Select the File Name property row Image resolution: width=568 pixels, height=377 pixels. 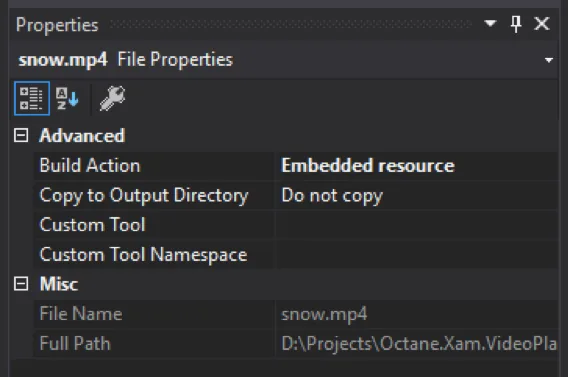pyautogui.click(x=296, y=314)
